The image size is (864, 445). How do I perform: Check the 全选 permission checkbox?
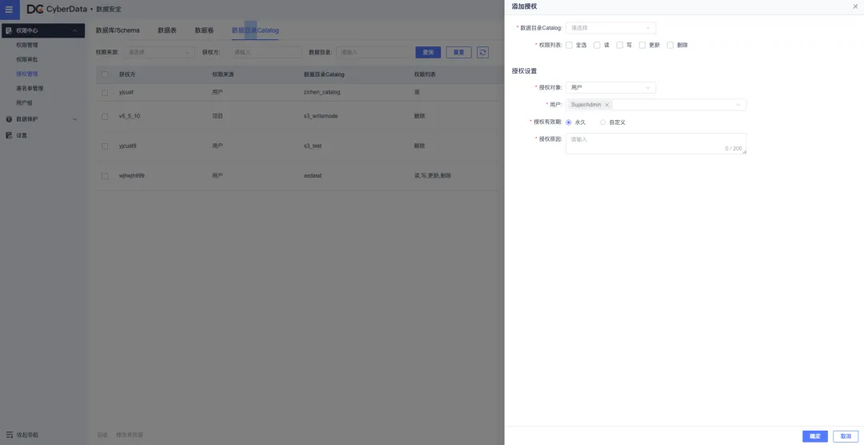pyautogui.click(x=569, y=45)
